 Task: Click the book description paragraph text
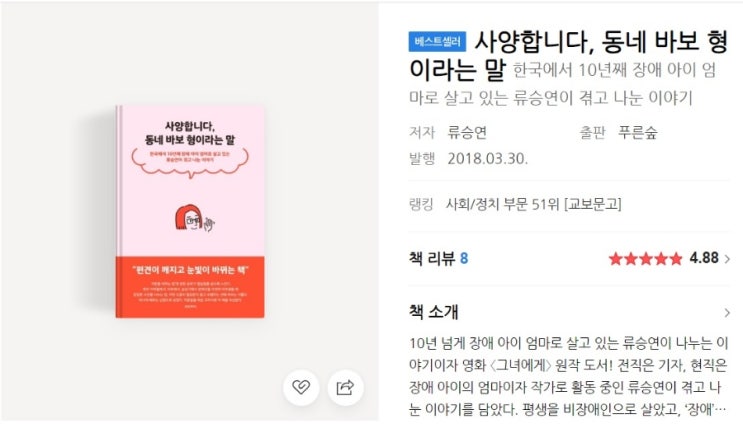click(x=568, y=376)
